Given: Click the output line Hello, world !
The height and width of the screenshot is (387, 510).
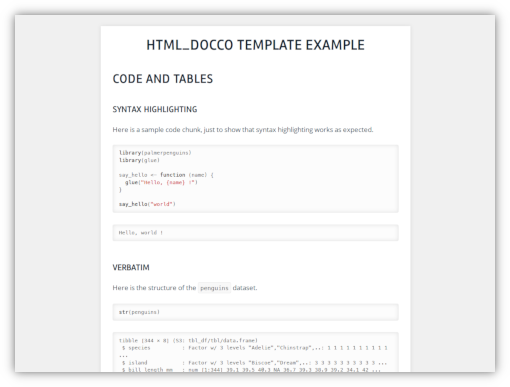Looking at the screenshot, I should point(141,233).
